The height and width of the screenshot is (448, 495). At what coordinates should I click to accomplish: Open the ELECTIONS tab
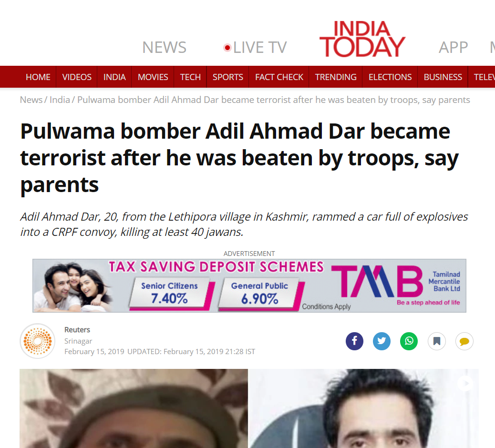(x=390, y=77)
